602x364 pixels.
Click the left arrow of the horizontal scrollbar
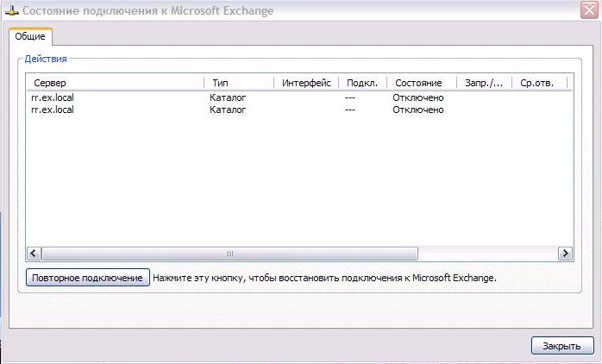pos(34,254)
